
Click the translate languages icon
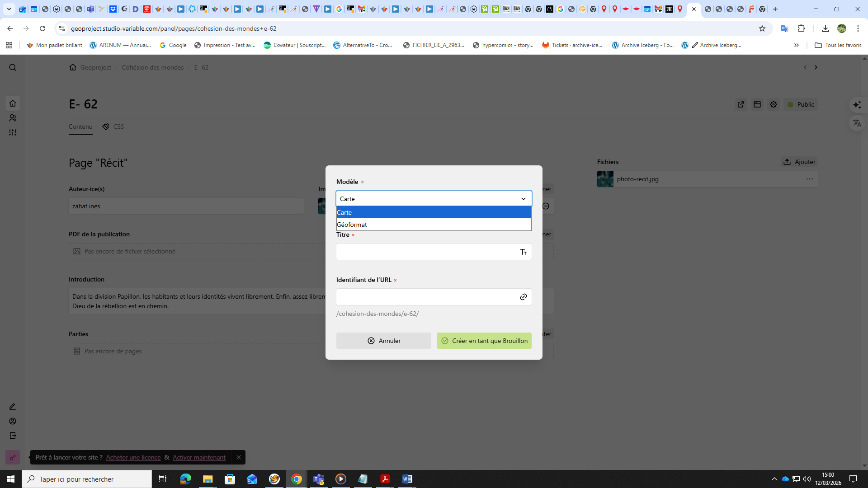point(857,123)
